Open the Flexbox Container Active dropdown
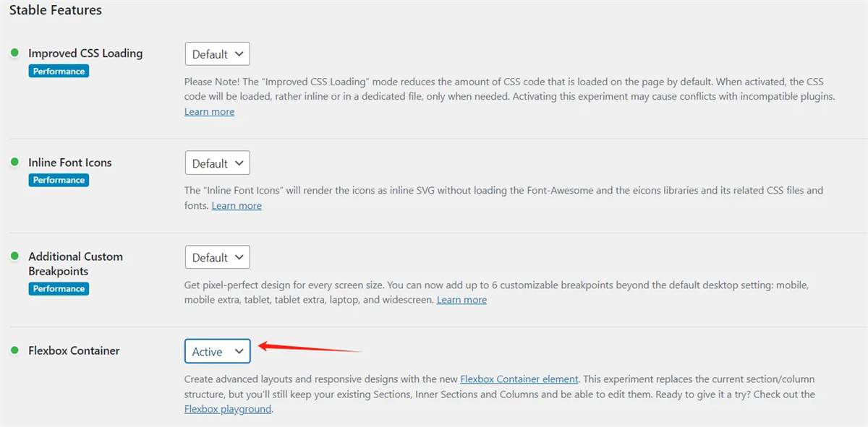Image resolution: width=868 pixels, height=427 pixels. (218, 351)
